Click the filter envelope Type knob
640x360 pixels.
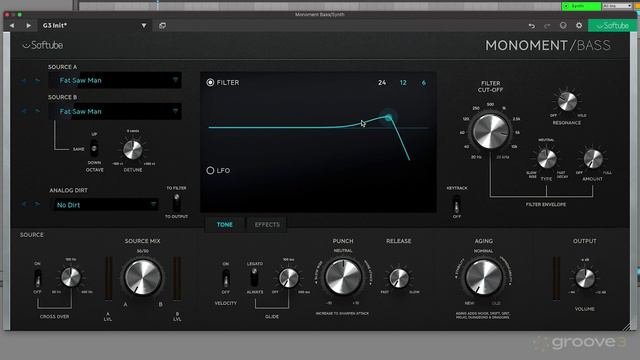coord(547,158)
